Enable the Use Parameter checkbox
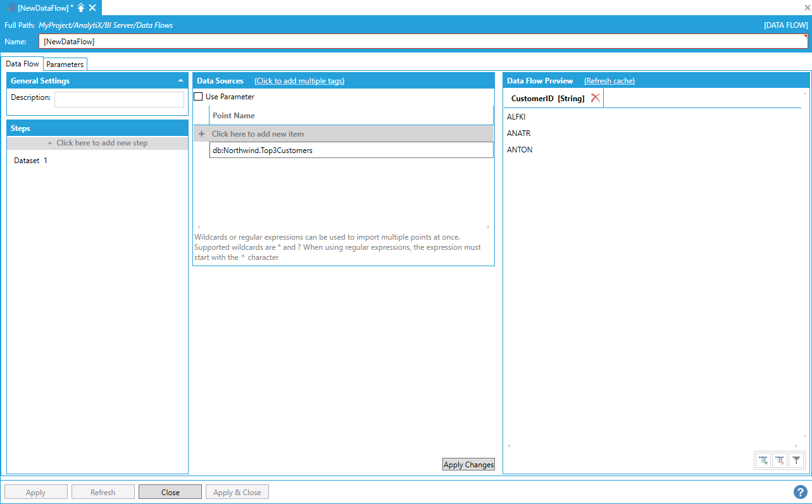The width and height of the screenshot is (812, 504). click(x=199, y=97)
